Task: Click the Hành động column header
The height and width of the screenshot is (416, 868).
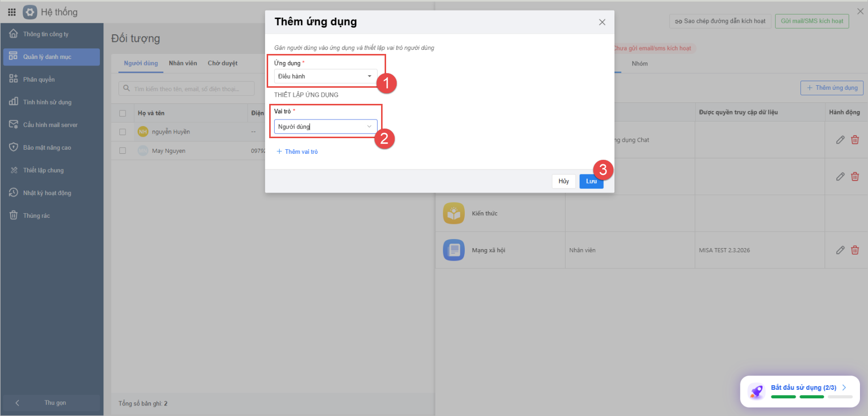Action: pyautogui.click(x=845, y=112)
